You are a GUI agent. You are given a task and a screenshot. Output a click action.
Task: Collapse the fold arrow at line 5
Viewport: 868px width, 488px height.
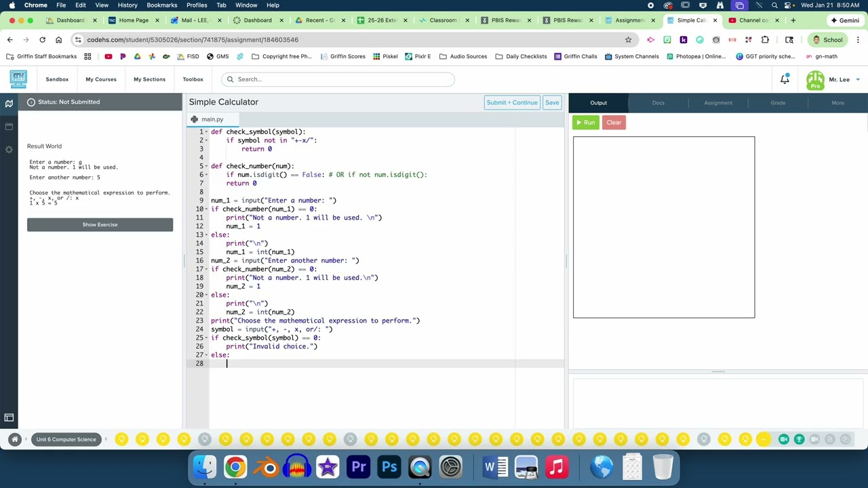[x=206, y=166]
